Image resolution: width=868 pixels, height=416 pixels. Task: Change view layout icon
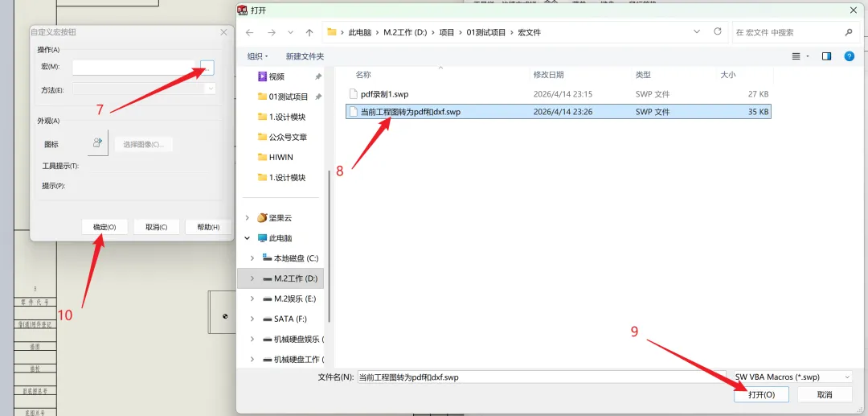tap(796, 56)
